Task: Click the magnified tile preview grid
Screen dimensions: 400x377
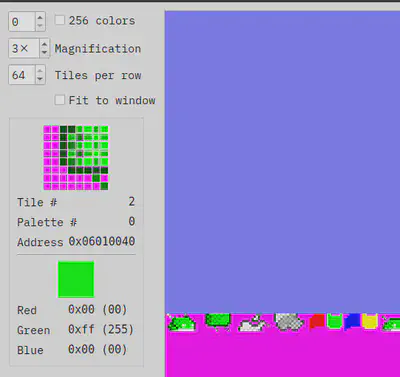Action: click(76, 158)
